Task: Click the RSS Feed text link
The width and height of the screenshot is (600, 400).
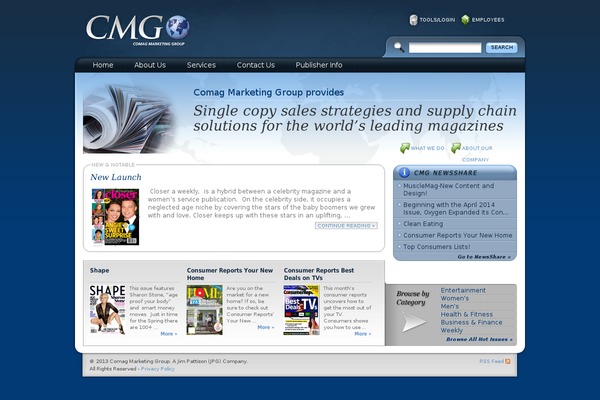Action: (x=491, y=361)
